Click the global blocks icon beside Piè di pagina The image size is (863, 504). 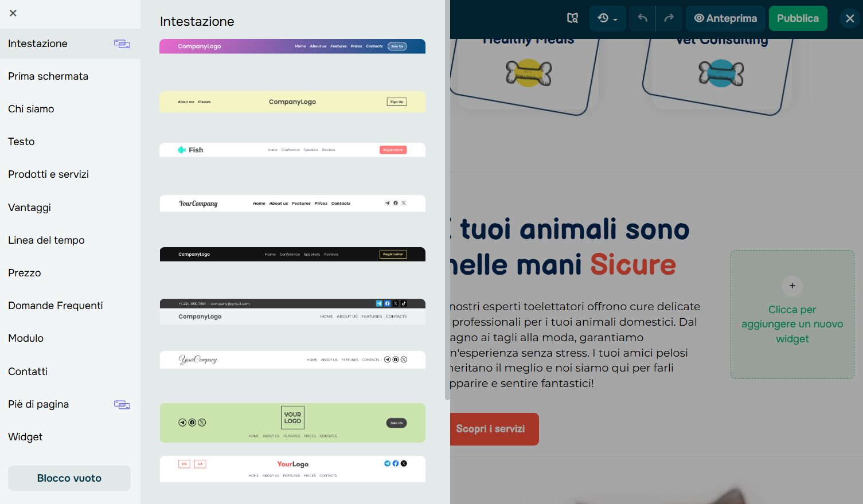(x=122, y=404)
